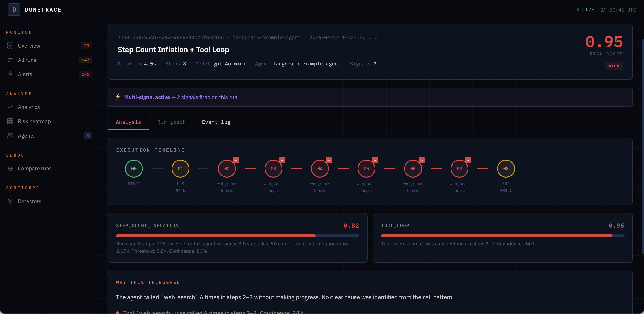This screenshot has width=644, height=314.
Task: Open the Overview grid icon
Action: click(x=10, y=46)
